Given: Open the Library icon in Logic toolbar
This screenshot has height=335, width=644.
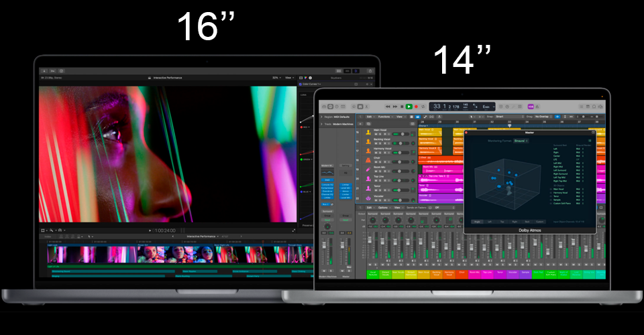Looking at the screenshot, I should (324, 107).
